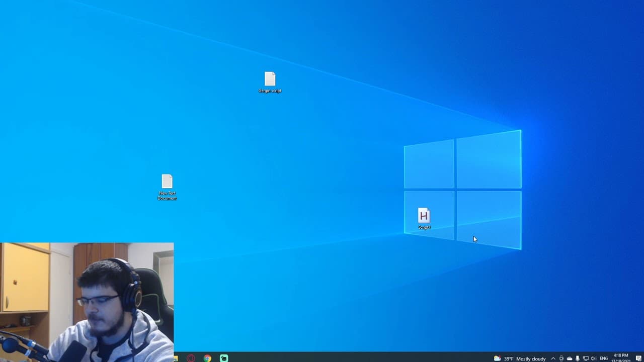Screen dimensions: 644x362
Task: Select the New Text Document desktop icon
Action: pos(167,187)
